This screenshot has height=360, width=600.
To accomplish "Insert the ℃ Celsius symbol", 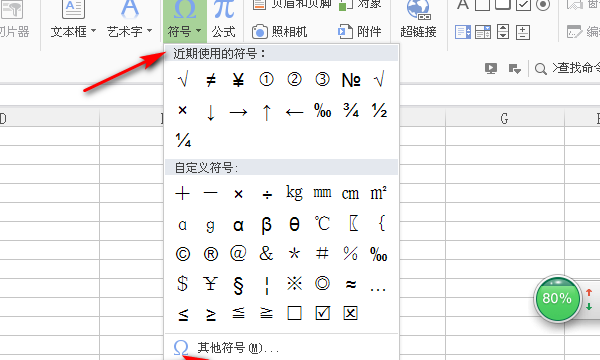I will click(x=322, y=223).
